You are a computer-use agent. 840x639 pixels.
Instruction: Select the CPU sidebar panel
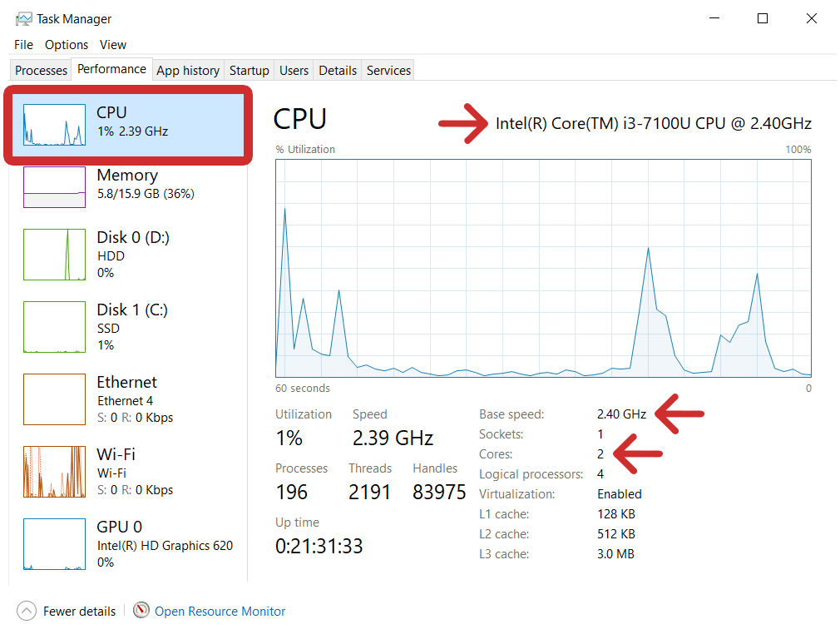[125, 122]
